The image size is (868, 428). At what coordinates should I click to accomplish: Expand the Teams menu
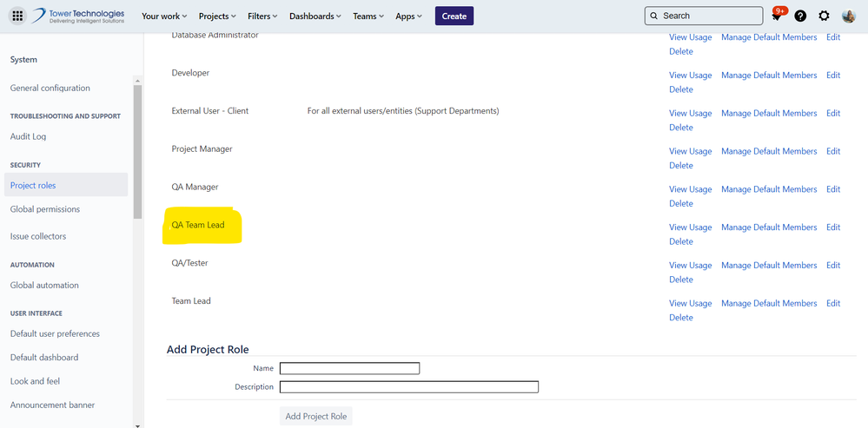(368, 16)
